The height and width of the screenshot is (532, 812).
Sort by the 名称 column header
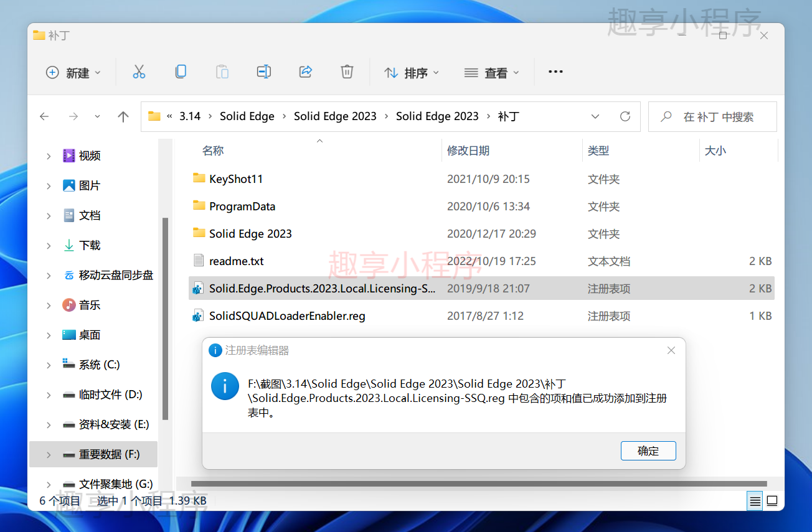[x=213, y=151]
